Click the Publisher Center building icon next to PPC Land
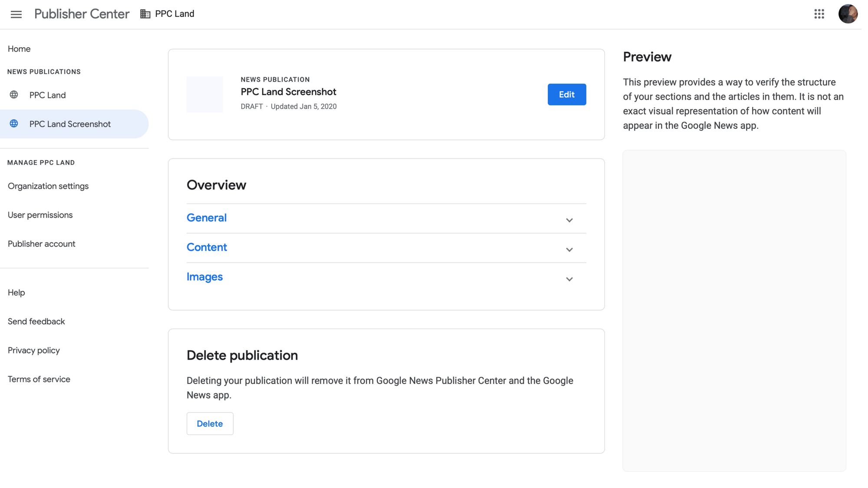This screenshot has width=868, height=488. (x=145, y=13)
